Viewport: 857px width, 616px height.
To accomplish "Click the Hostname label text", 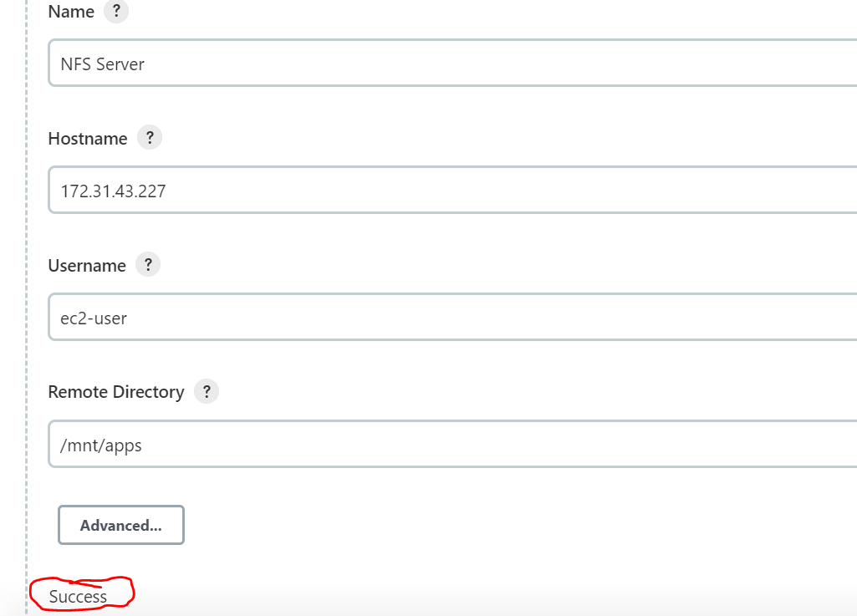I will point(88,138).
